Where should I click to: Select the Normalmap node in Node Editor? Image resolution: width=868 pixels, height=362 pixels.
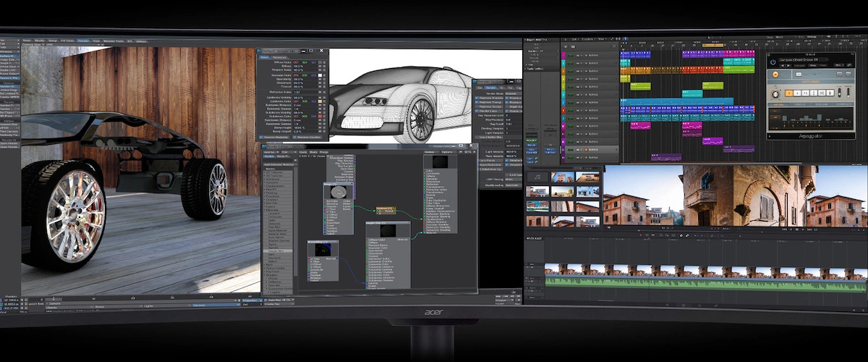pyautogui.click(x=323, y=261)
